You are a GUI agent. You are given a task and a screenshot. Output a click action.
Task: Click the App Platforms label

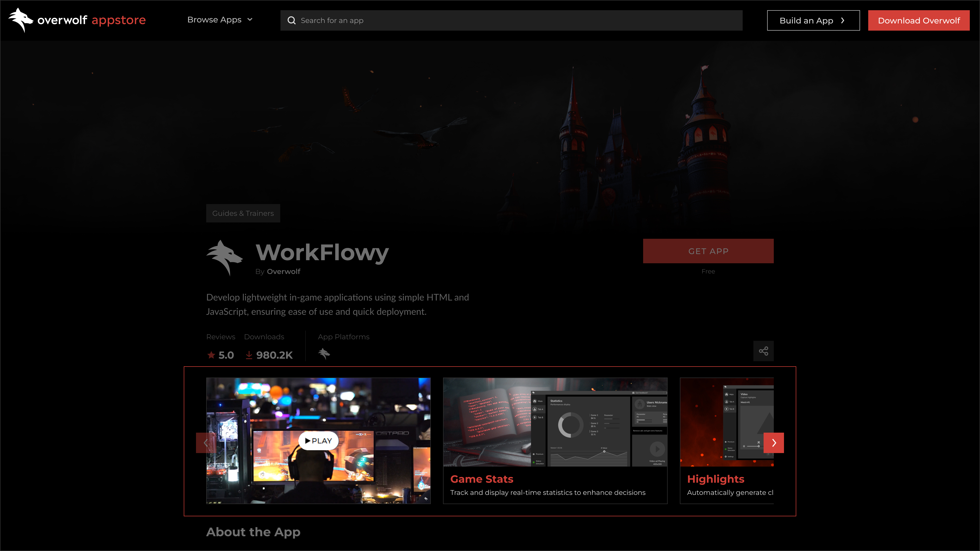[344, 337]
